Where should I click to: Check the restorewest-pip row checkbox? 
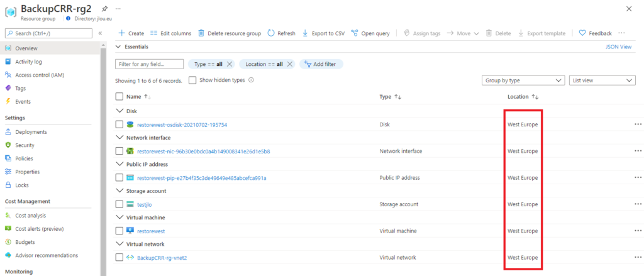tap(119, 178)
